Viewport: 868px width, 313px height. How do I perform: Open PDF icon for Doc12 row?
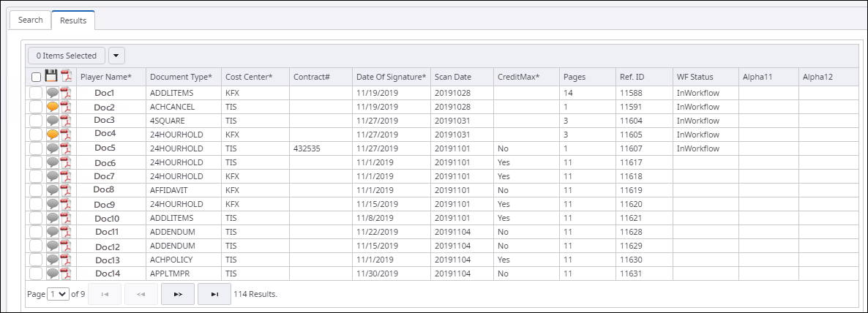(x=66, y=246)
